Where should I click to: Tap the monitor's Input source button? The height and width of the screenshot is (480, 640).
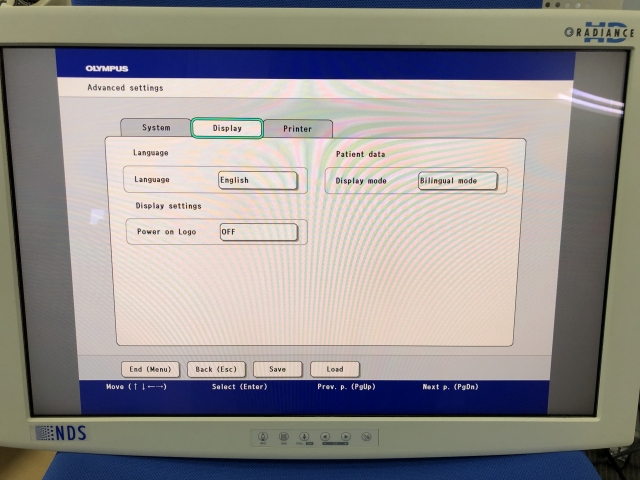pos(263,437)
